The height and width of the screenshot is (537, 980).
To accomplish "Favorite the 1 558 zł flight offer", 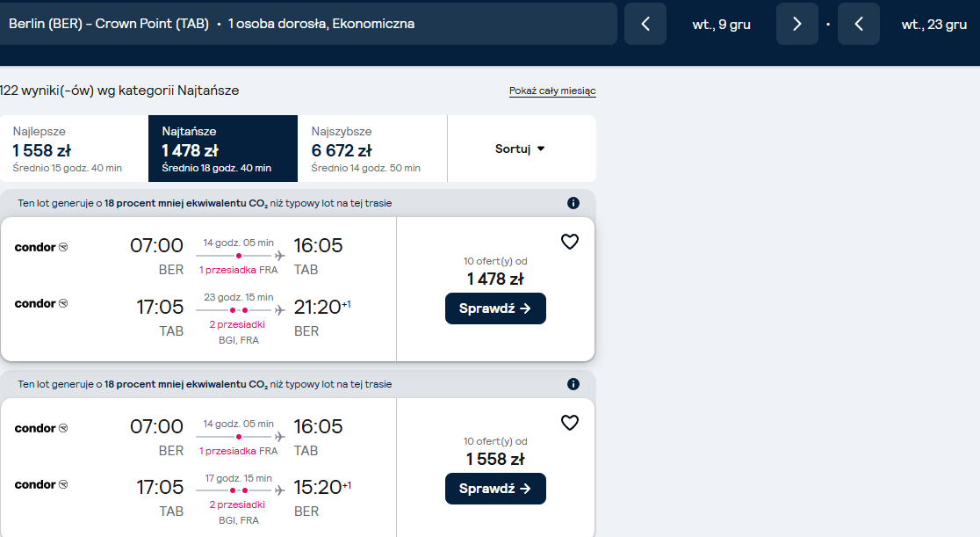I will (x=569, y=423).
